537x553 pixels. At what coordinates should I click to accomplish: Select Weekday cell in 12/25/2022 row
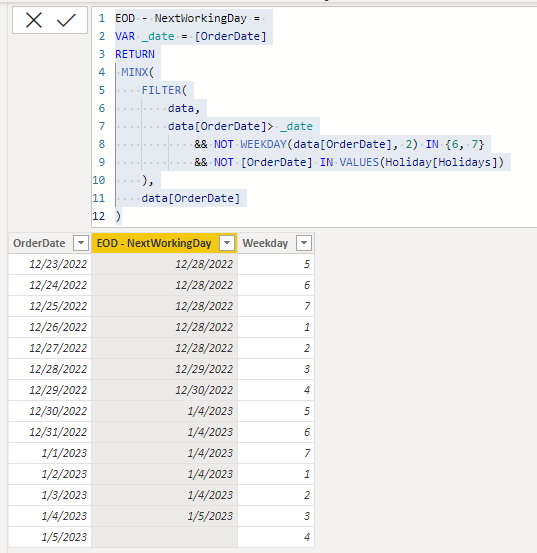pos(276,306)
